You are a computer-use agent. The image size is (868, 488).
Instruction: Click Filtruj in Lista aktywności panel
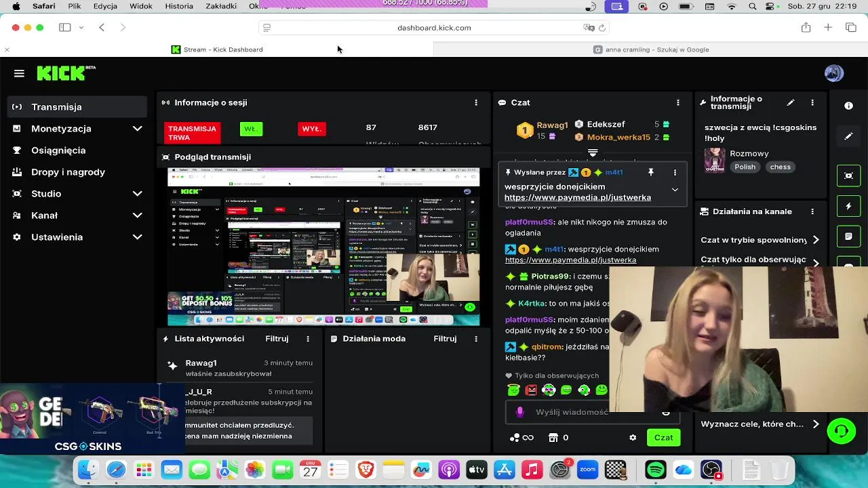[277, 338]
